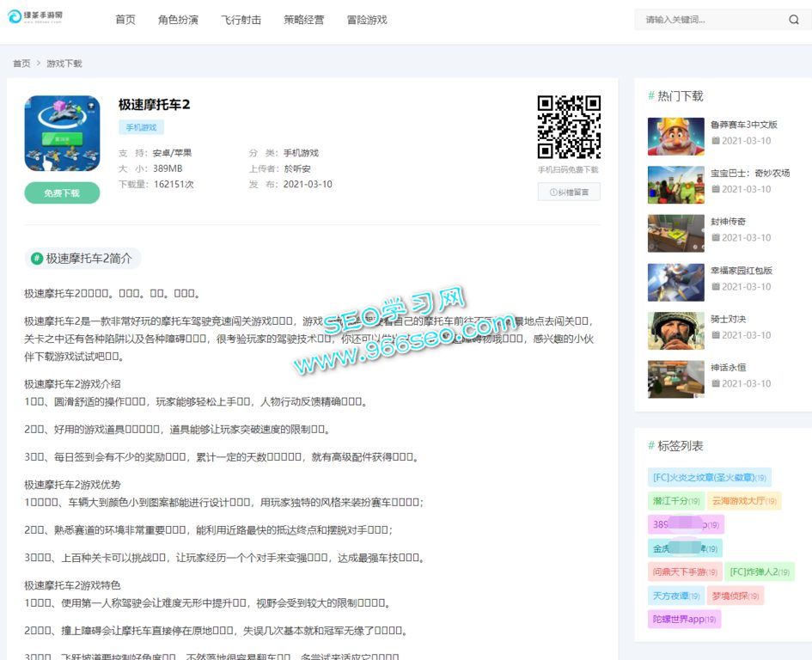
Task: Open the 冒险游戏 navigation item
Action: coord(367,20)
